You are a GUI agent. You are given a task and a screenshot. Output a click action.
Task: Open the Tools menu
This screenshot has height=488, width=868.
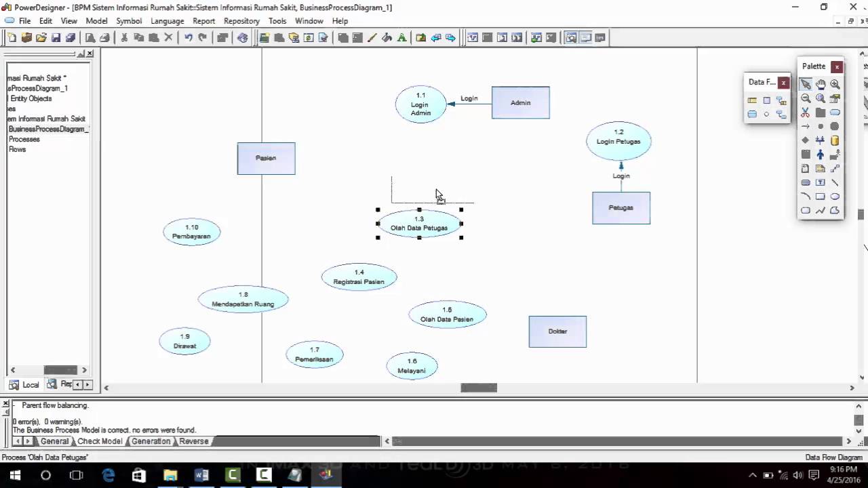[277, 21]
